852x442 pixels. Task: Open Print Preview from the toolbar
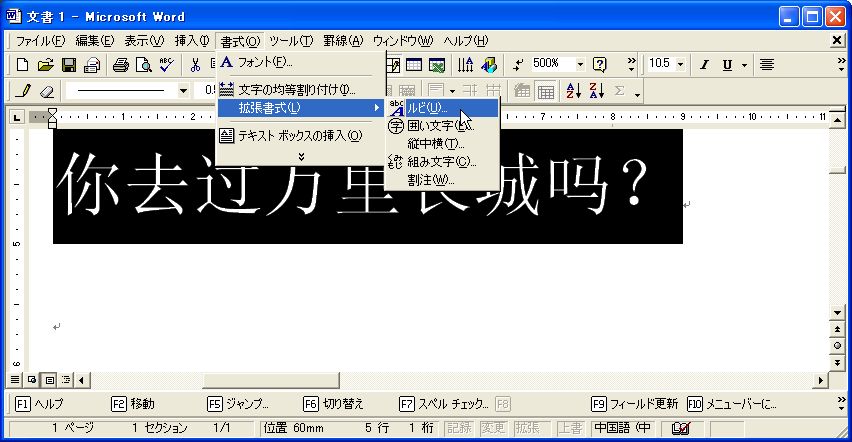pos(143,65)
